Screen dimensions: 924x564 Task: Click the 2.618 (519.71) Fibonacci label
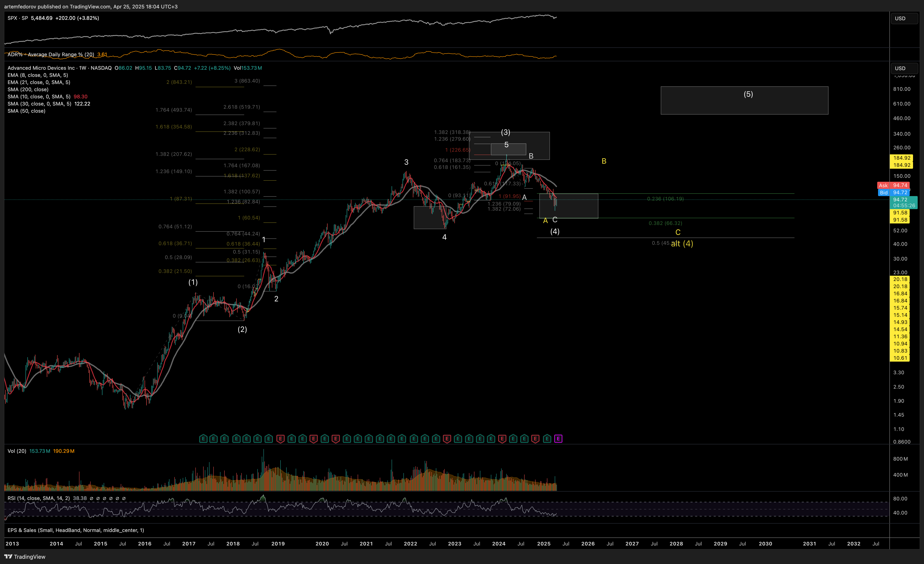coord(242,107)
